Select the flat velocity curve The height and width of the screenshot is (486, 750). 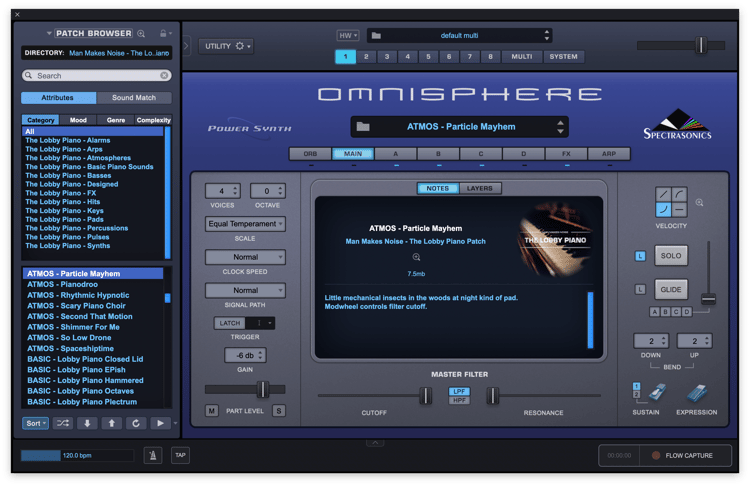click(x=679, y=210)
